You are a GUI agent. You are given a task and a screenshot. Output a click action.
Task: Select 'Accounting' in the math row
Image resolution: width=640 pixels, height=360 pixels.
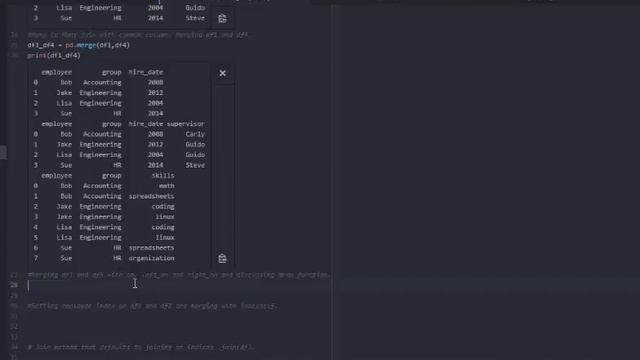point(102,186)
